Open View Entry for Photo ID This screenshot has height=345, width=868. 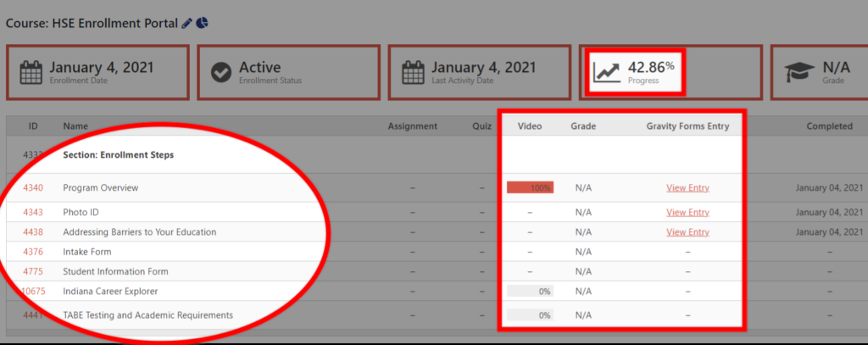[687, 212]
